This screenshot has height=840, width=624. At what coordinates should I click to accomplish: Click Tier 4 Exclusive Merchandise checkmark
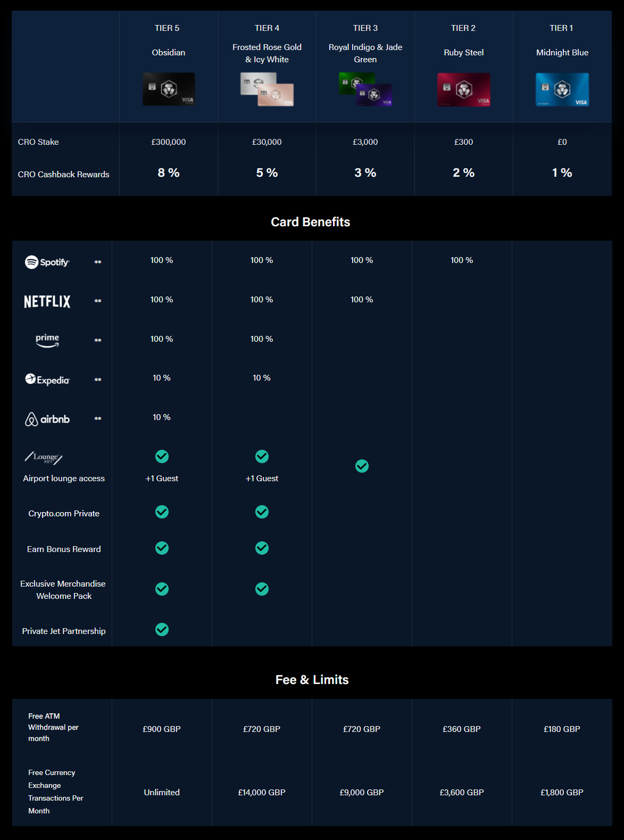[x=262, y=589]
